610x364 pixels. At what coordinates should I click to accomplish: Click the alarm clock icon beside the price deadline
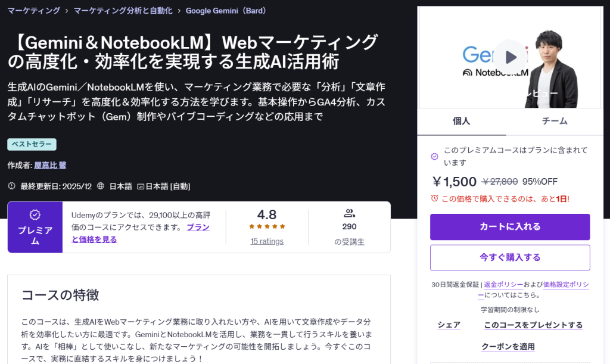(x=435, y=198)
